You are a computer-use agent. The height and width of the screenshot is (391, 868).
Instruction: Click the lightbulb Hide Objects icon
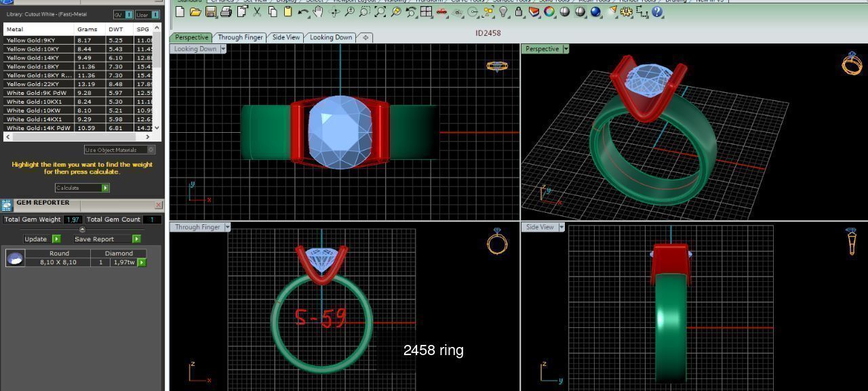[x=503, y=12]
